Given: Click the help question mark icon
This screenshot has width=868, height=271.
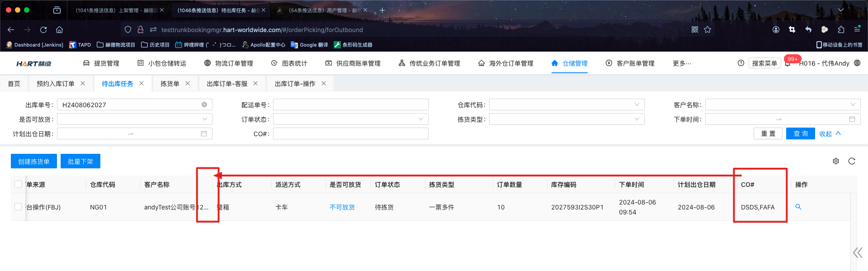Looking at the screenshot, I should pos(741,63).
